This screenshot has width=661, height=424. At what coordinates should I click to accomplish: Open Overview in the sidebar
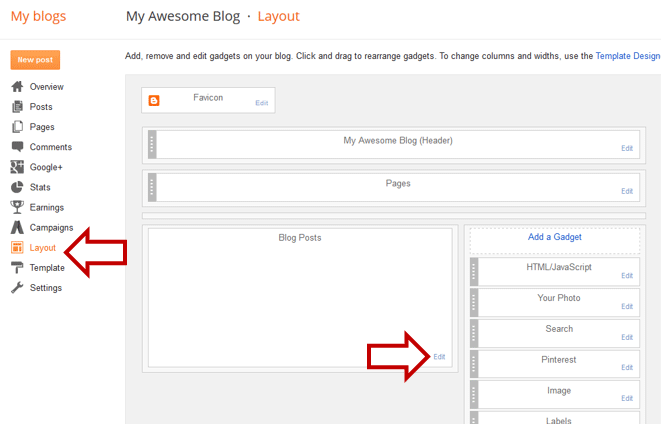point(46,87)
